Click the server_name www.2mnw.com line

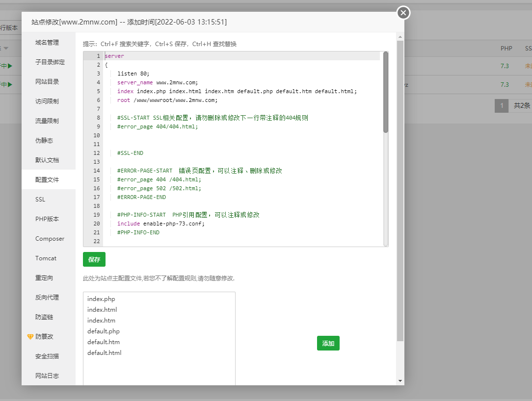point(158,82)
